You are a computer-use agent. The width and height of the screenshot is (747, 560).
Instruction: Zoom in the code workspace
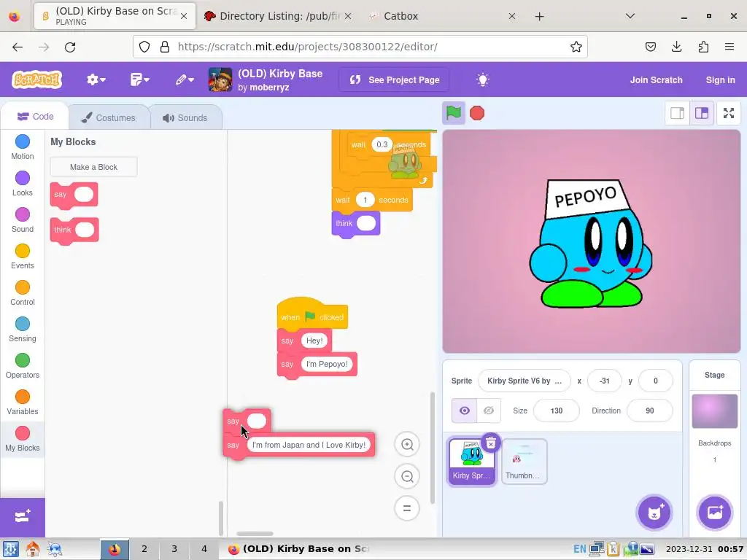[x=407, y=445]
